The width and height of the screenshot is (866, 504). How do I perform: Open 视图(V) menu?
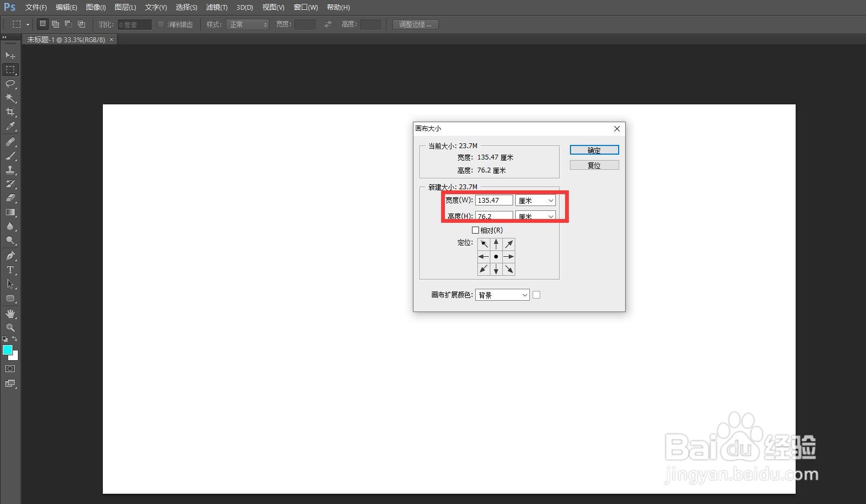pyautogui.click(x=273, y=7)
